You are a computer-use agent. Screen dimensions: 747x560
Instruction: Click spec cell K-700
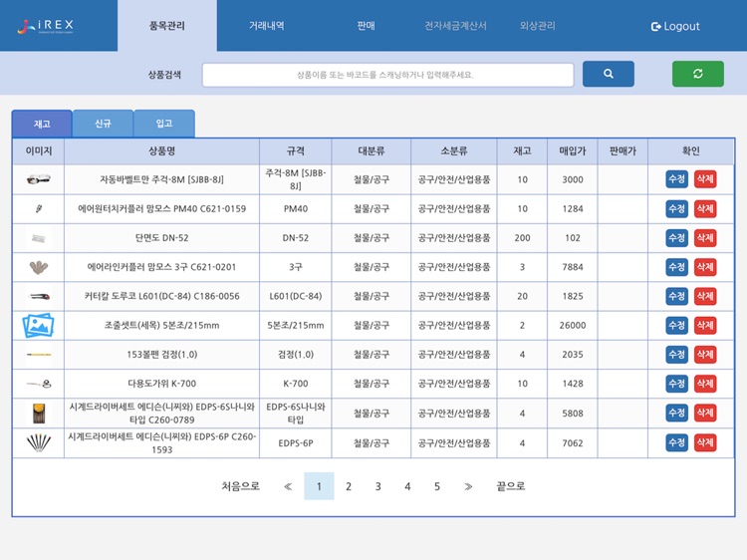pos(296,384)
